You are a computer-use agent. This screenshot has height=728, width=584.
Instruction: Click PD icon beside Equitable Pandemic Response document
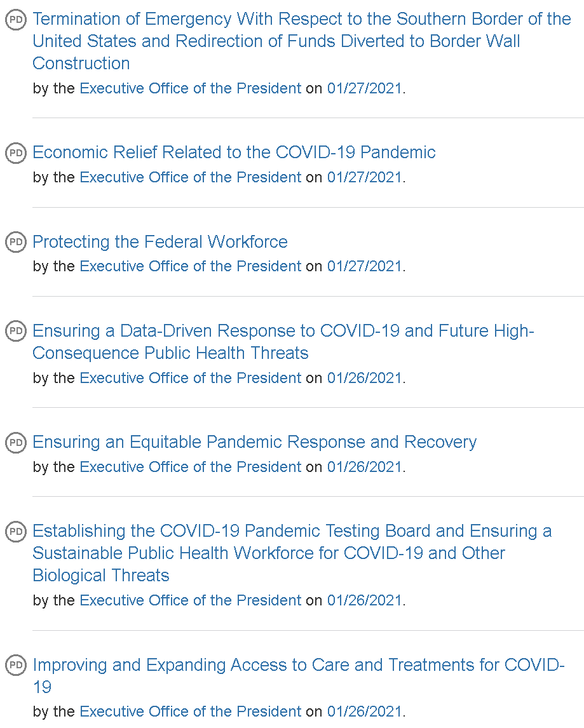tap(16, 443)
